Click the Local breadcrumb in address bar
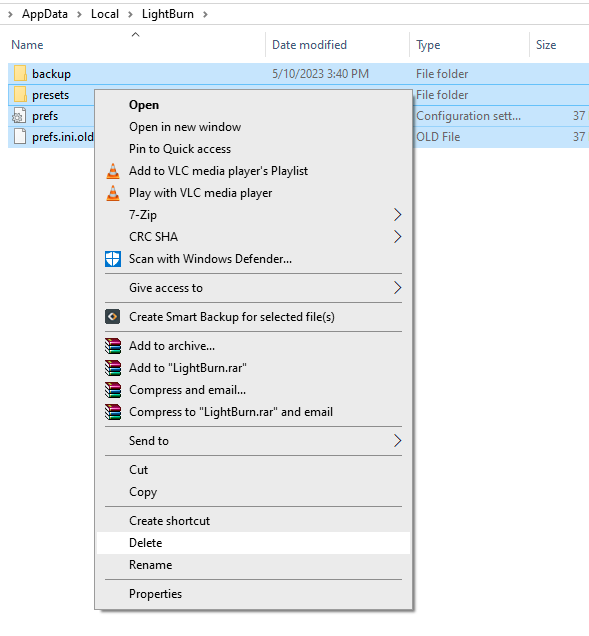Screen dimensions: 589x636 tap(105, 14)
